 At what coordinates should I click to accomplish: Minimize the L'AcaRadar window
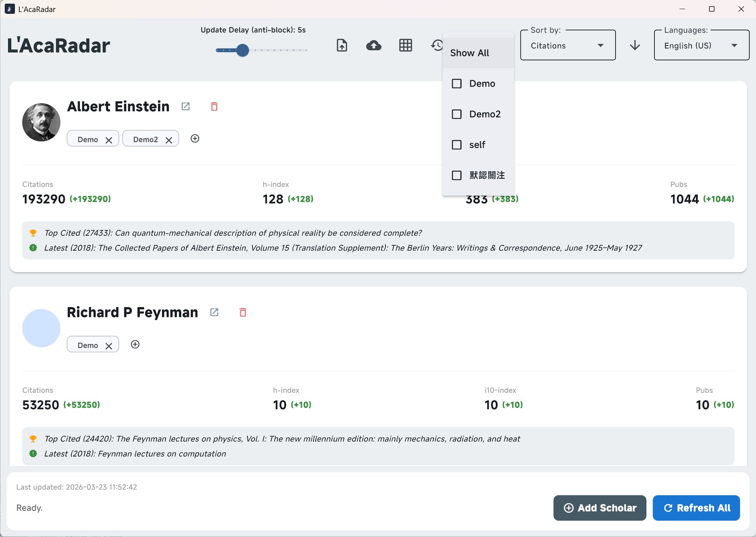(x=682, y=9)
